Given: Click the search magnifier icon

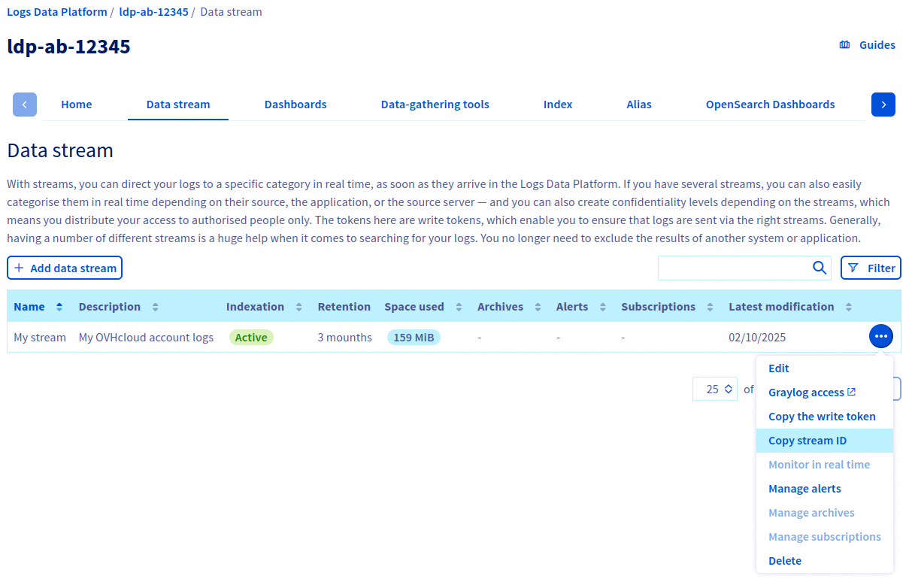Looking at the screenshot, I should 820,268.
